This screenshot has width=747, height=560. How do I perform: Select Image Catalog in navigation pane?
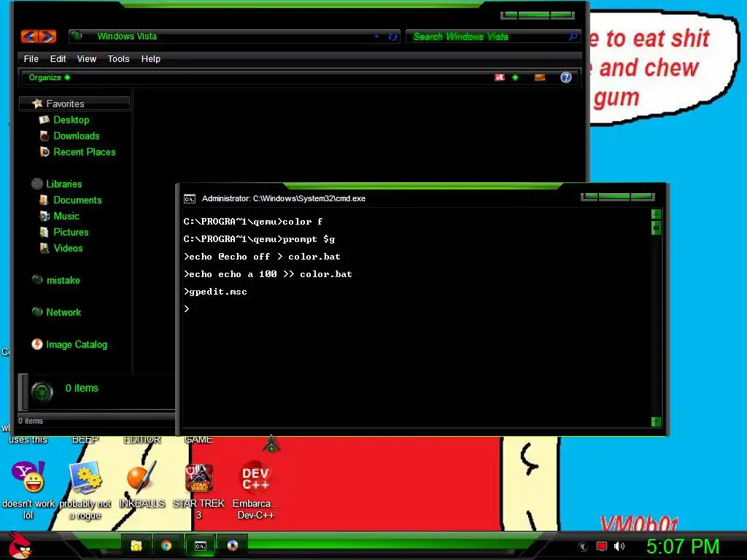point(76,344)
